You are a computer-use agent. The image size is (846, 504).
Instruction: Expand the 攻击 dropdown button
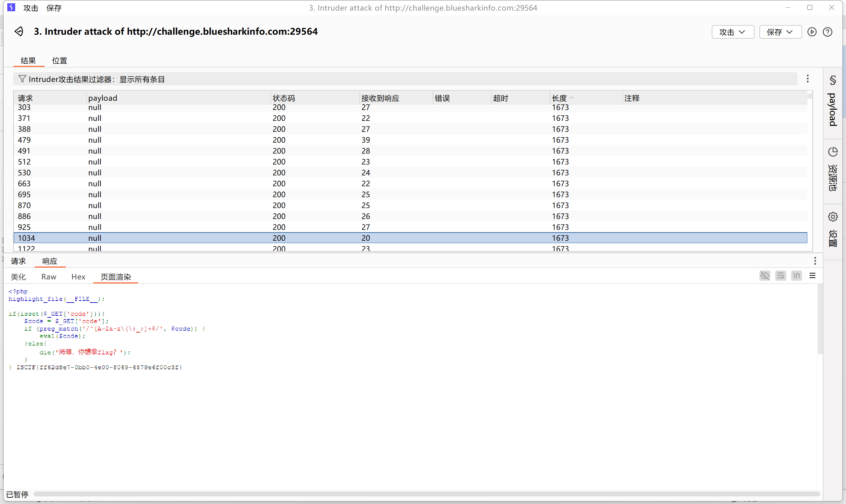click(x=733, y=32)
